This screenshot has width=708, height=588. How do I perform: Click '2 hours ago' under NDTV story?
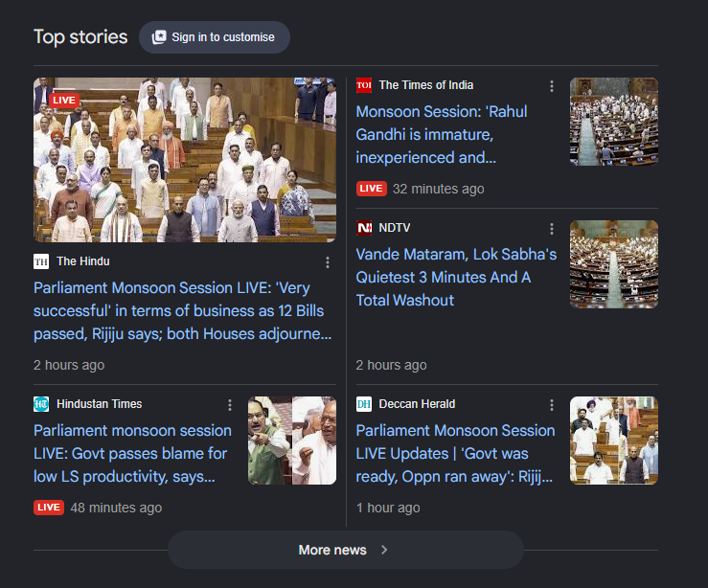point(392,365)
